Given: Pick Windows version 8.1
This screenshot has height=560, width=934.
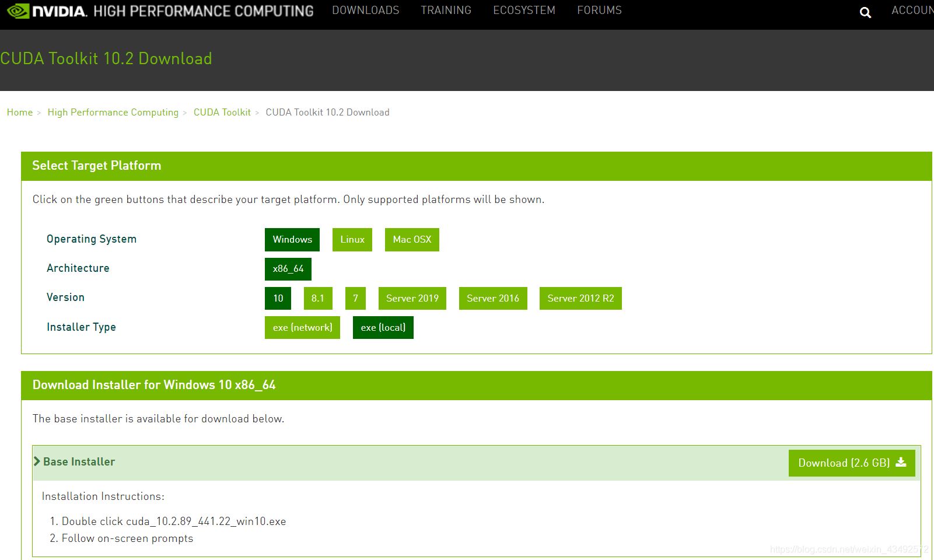Looking at the screenshot, I should click(x=317, y=298).
